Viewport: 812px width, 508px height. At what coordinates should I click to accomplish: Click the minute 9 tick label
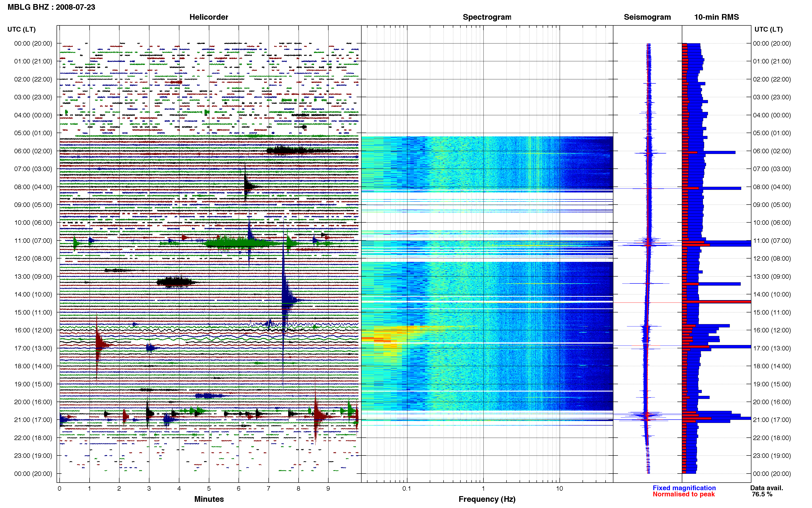click(x=328, y=488)
